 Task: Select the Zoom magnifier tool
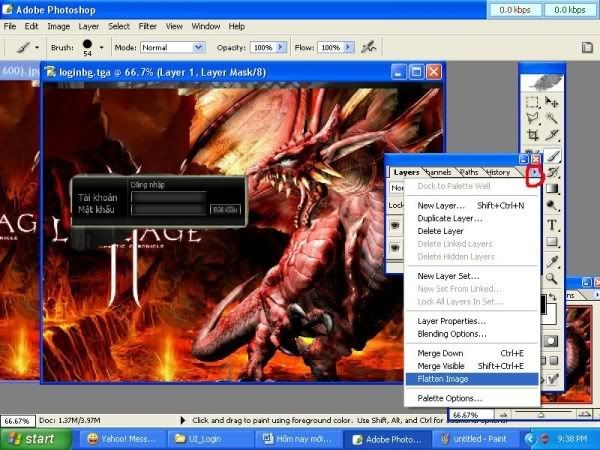click(x=552, y=278)
